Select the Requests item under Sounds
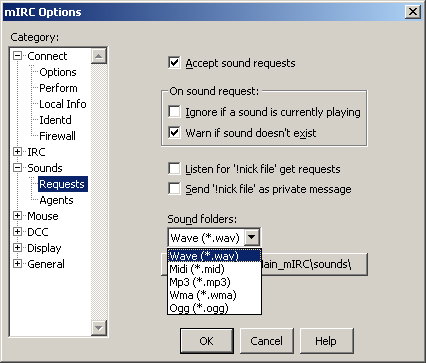Screen dimensions: 426x363 click(x=63, y=184)
